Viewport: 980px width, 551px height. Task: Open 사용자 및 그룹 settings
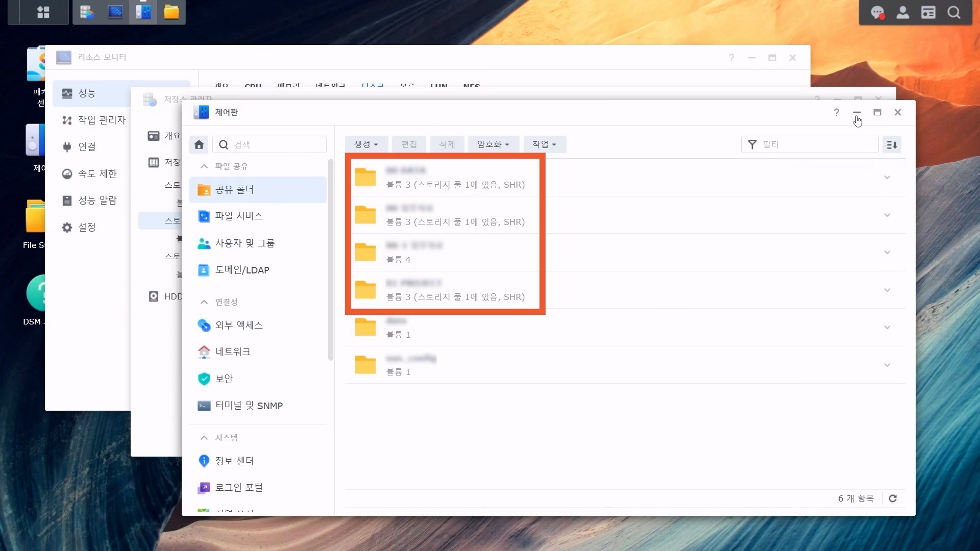pyautogui.click(x=244, y=243)
